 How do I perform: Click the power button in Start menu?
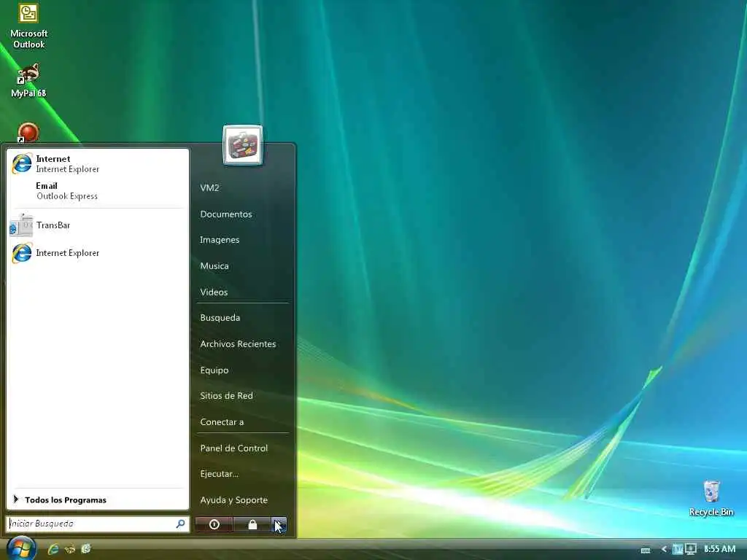214,524
